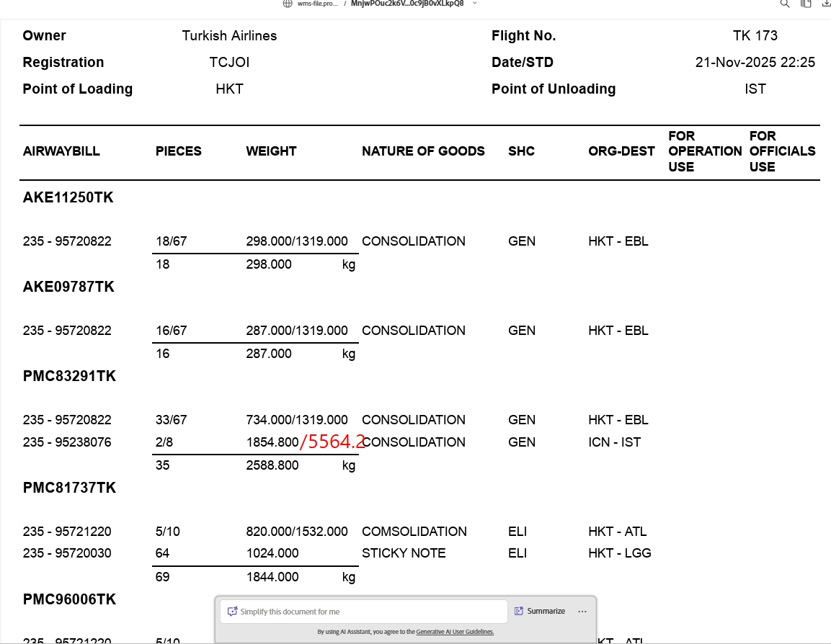Click the AKE11250TK container heading
The image size is (831, 644).
coord(68,198)
